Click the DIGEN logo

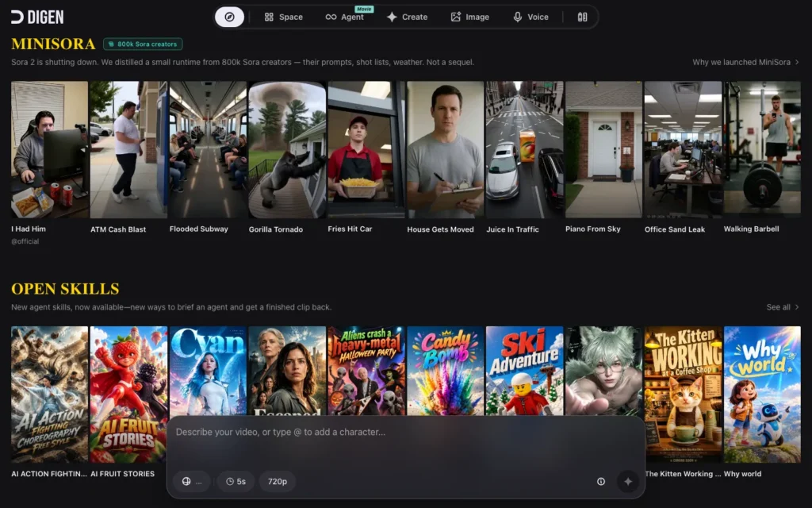[37, 17]
